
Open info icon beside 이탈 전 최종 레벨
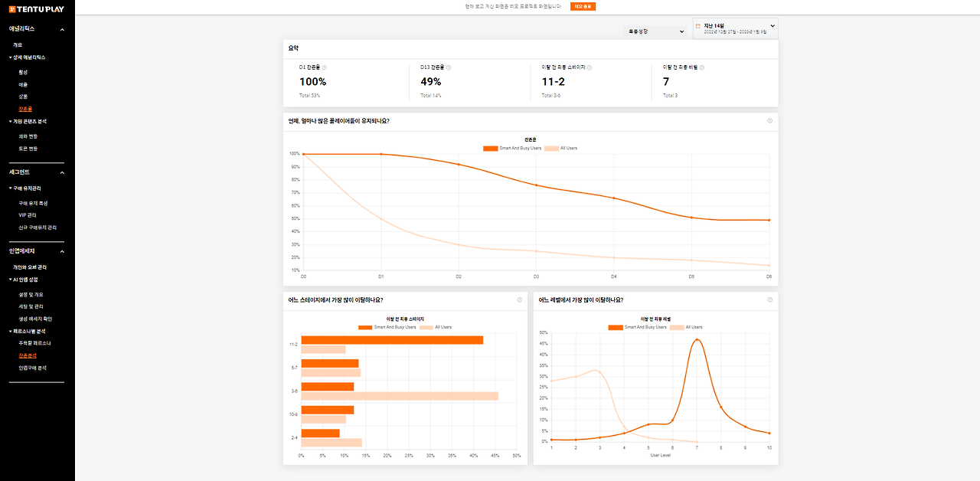701,67
